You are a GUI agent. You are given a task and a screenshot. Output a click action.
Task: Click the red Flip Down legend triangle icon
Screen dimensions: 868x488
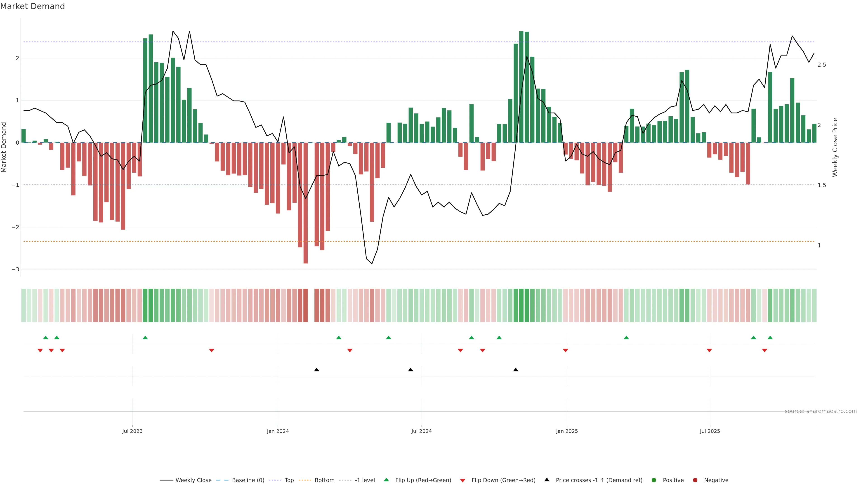click(463, 480)
